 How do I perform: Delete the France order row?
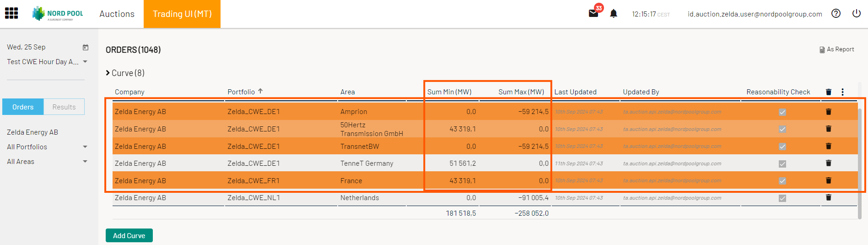point(828,180)
